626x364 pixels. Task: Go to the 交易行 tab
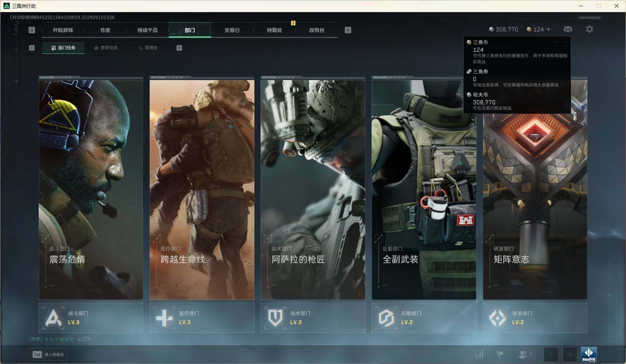tap(232, 30)
